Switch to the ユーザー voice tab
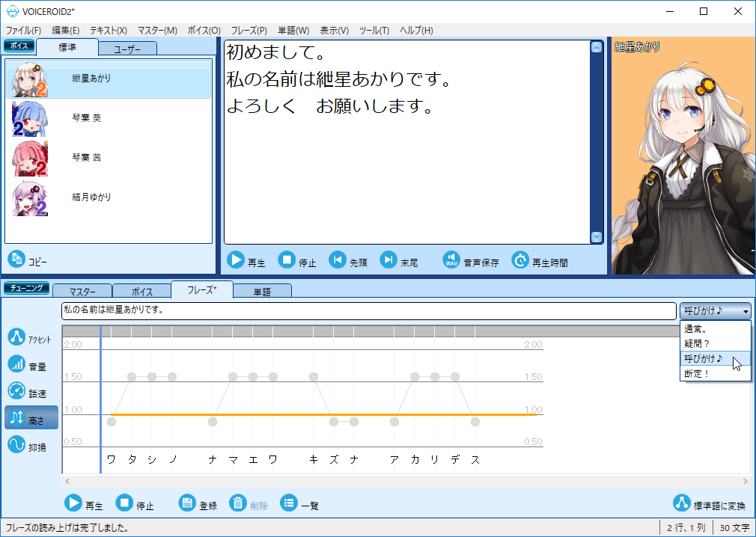Screen dimensions: 756x537 128,49
